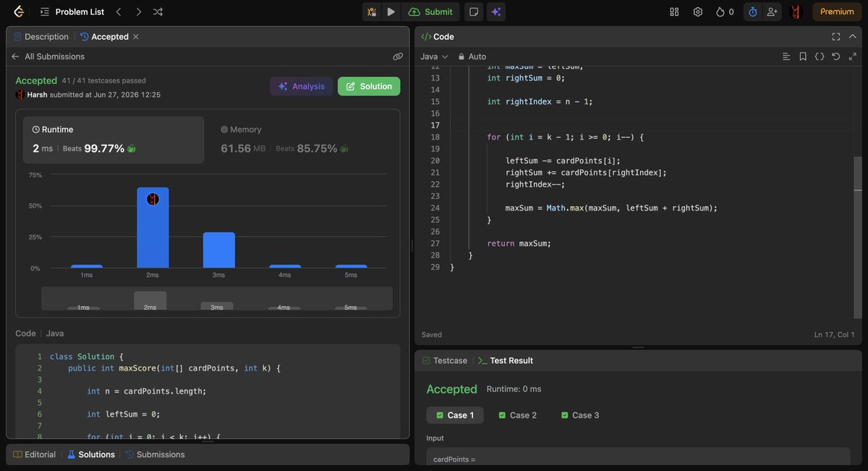The height and width of the screenshot is (471, 868).
Task: Place cursor on the return maxSum line
Action: pos(519,243)
